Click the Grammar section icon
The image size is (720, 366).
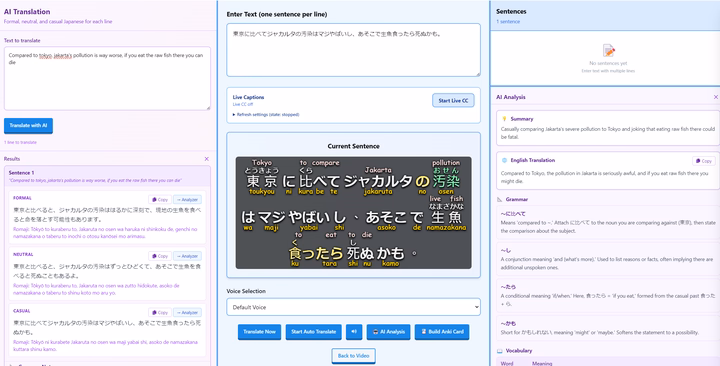coord(500,199)
